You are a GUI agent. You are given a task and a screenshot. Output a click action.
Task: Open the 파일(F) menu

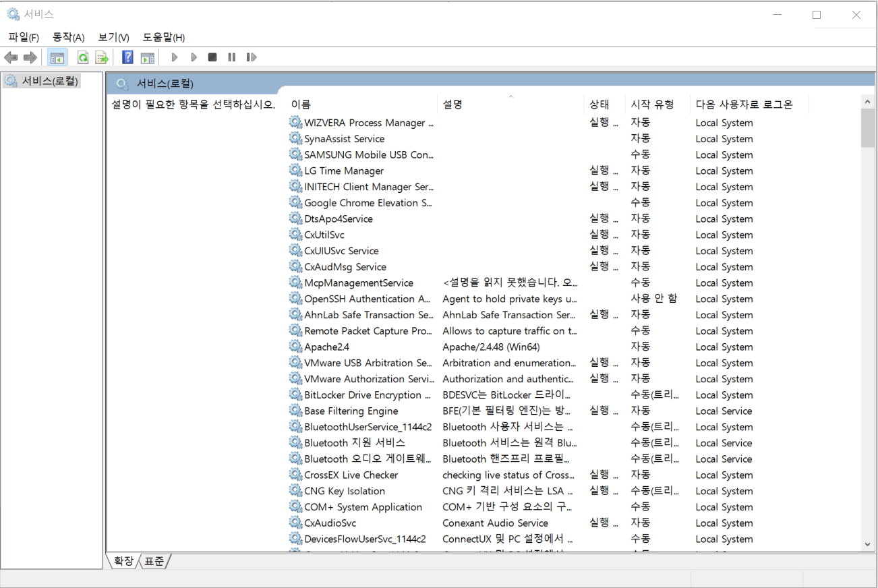pos(24,37)
